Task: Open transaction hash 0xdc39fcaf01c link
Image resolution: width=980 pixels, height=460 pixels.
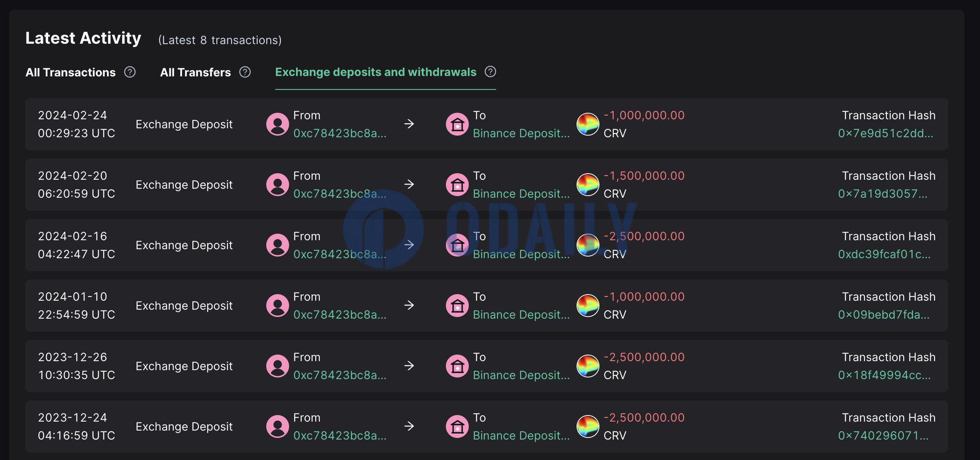Action: [884, 254]
